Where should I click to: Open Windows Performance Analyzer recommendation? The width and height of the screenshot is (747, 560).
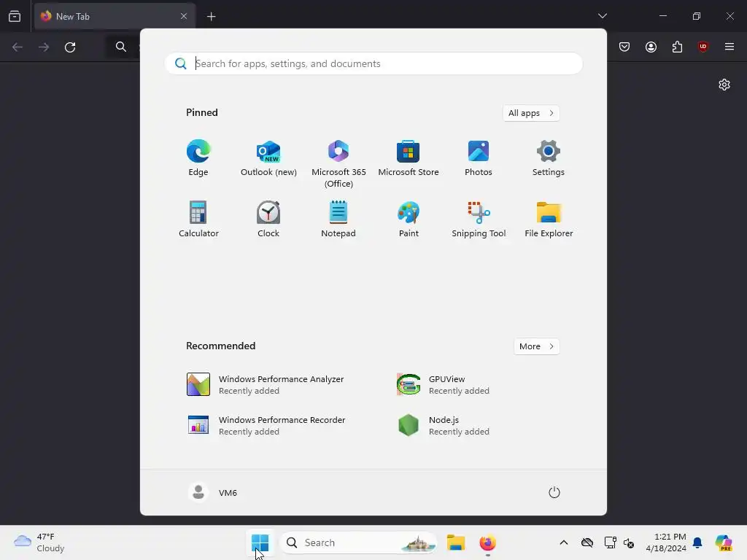[x=279, y=385]
